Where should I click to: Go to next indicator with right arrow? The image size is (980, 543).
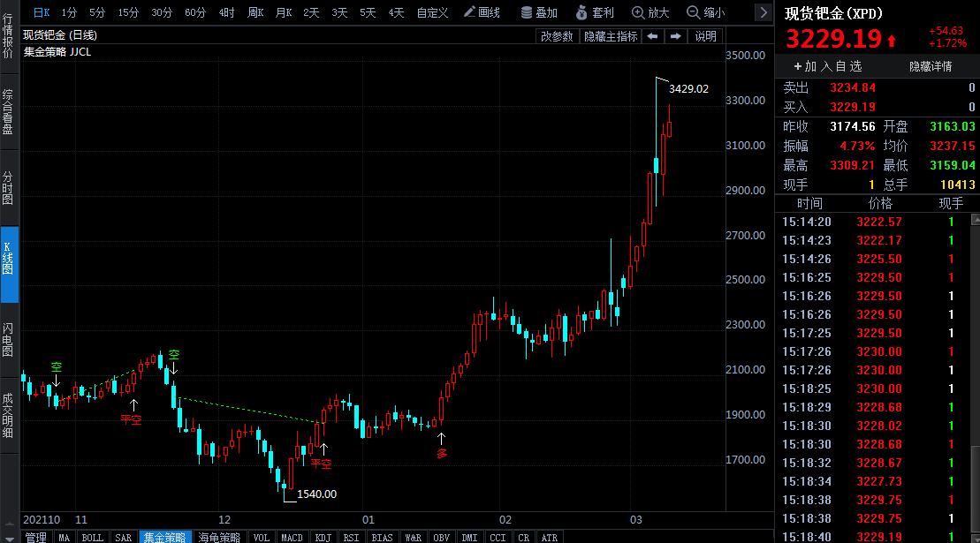675,36
